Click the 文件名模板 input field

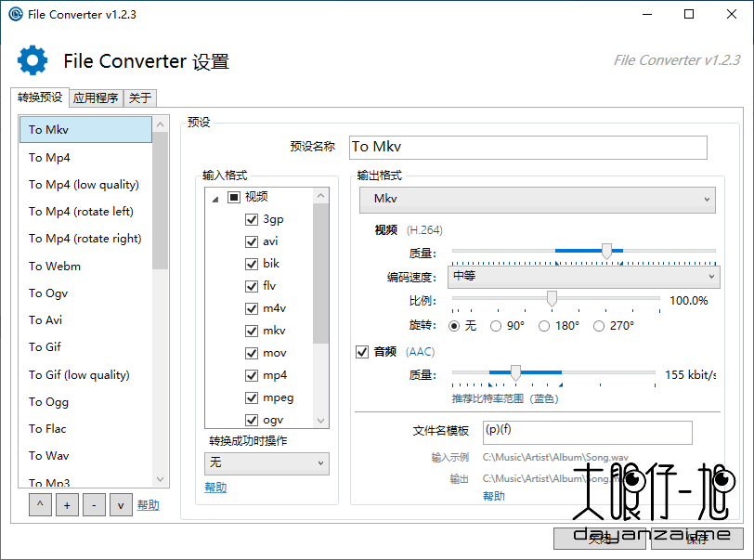[588, 433]
